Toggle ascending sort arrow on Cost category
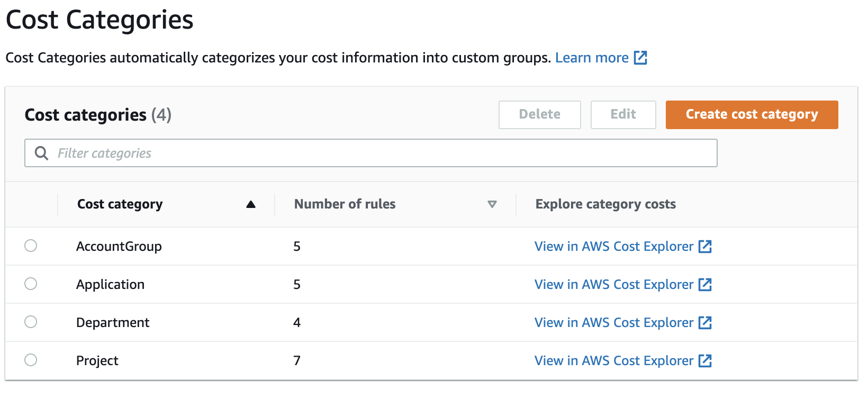This screenshot has height=399, width=868. tap(251, 204)
